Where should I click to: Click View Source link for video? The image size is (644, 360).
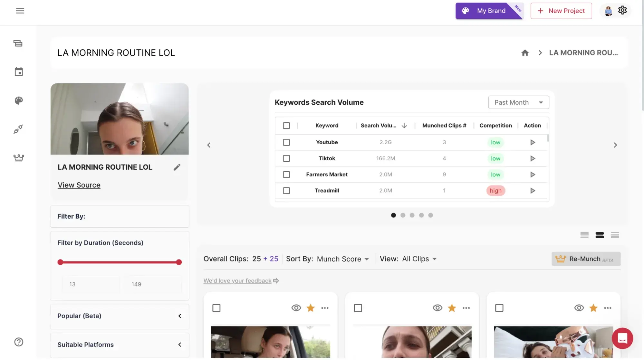[x=79, y=185]
